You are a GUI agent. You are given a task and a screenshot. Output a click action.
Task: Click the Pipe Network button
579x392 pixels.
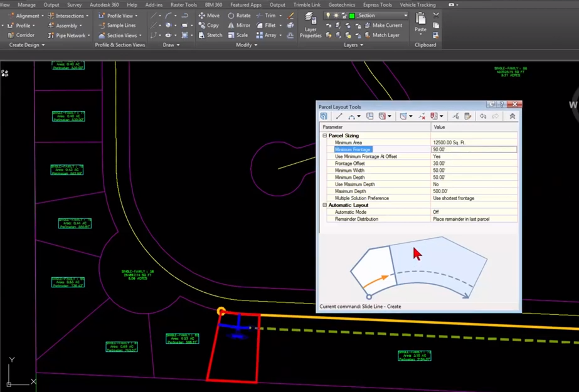(x=66, y=35)
